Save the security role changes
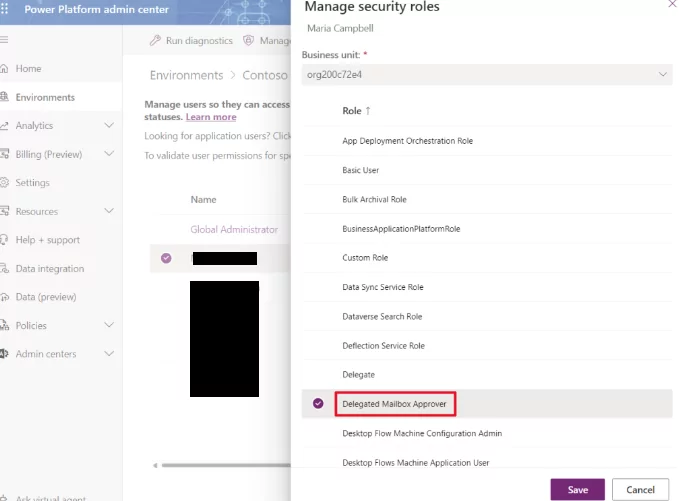Image resolution: width=679 pixels, height=501 pixels. click(x=578, y=489)
